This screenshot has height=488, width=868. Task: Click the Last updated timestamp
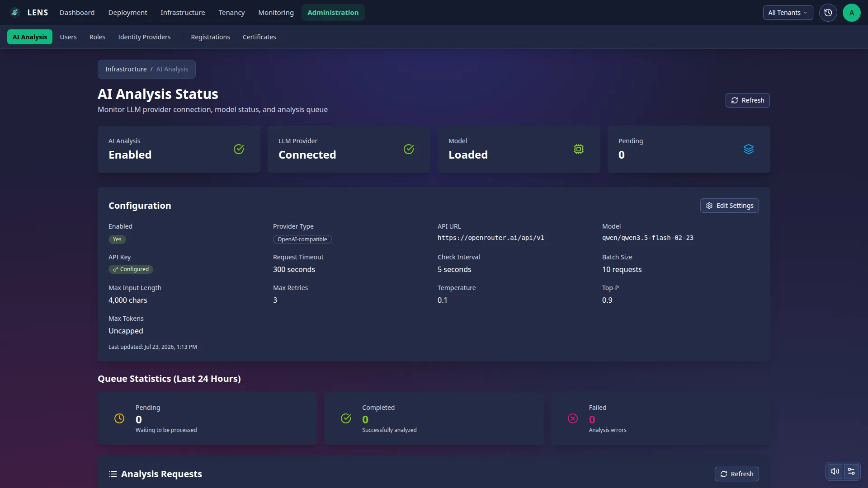[x=153, y=347]
